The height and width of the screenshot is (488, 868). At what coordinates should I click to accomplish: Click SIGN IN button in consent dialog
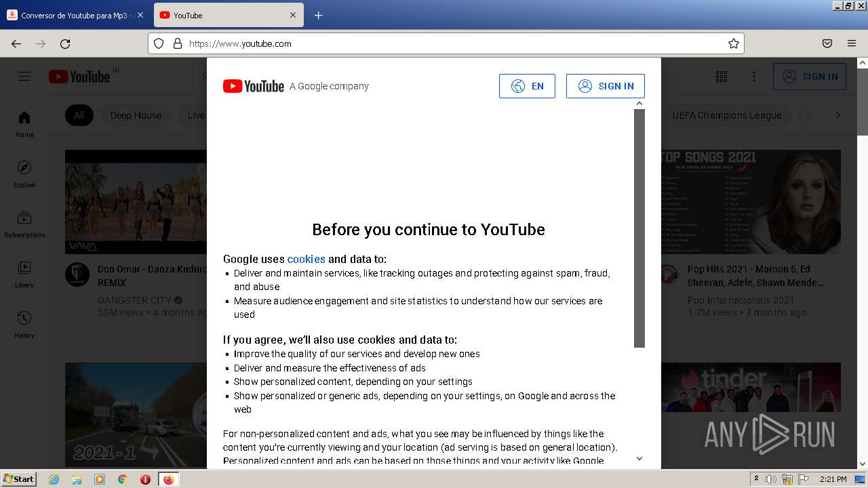pyautogui.click(x=606, y=86)
